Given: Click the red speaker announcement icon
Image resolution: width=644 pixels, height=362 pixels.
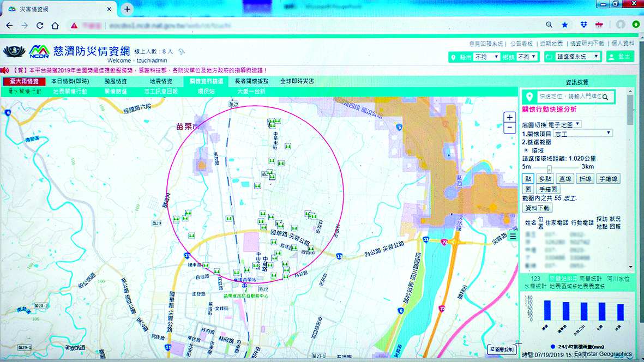Looking at the screenshot, I should click(5, 70).
